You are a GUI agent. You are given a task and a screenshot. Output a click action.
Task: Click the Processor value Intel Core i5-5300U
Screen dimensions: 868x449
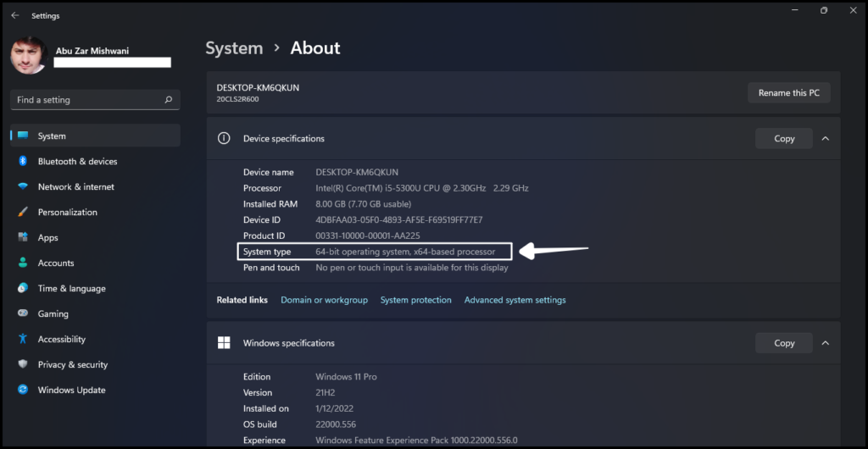422,188
